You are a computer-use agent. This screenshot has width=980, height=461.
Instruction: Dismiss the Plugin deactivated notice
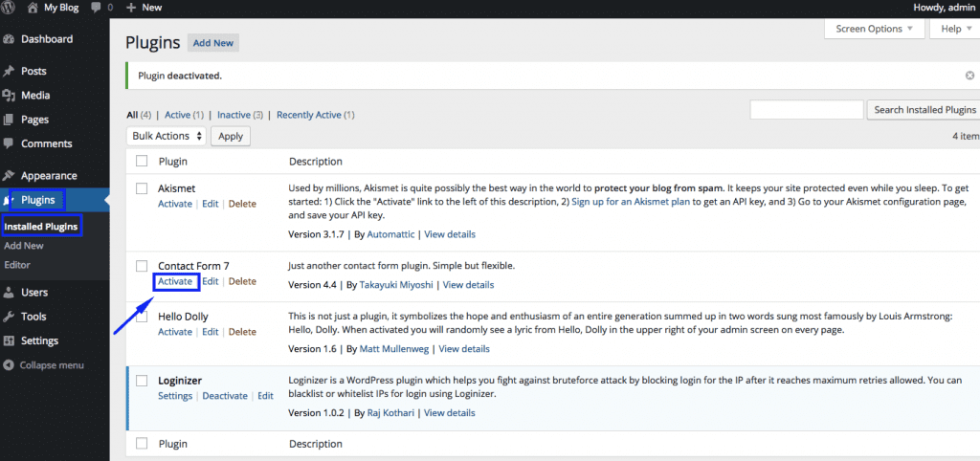tap(969, 76)
